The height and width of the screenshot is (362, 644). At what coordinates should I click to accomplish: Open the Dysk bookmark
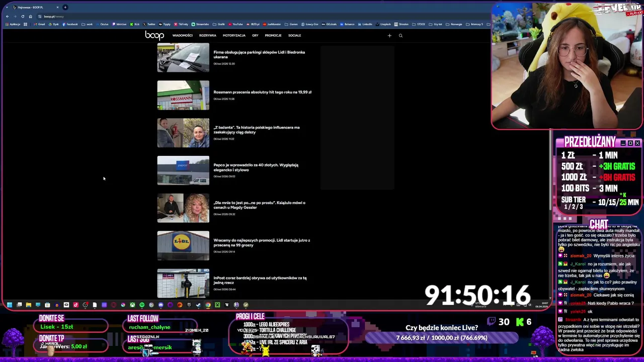[x=53, y=24]
